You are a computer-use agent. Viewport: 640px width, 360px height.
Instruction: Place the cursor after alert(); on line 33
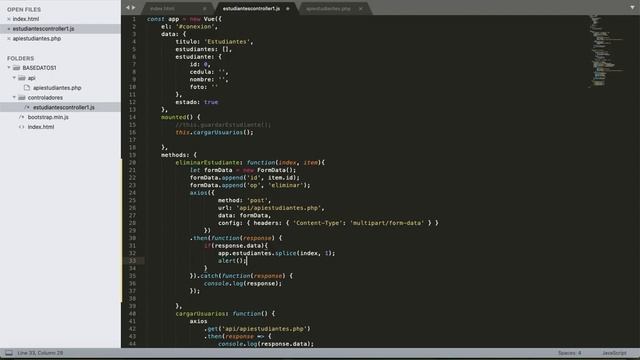coord(247,261)
